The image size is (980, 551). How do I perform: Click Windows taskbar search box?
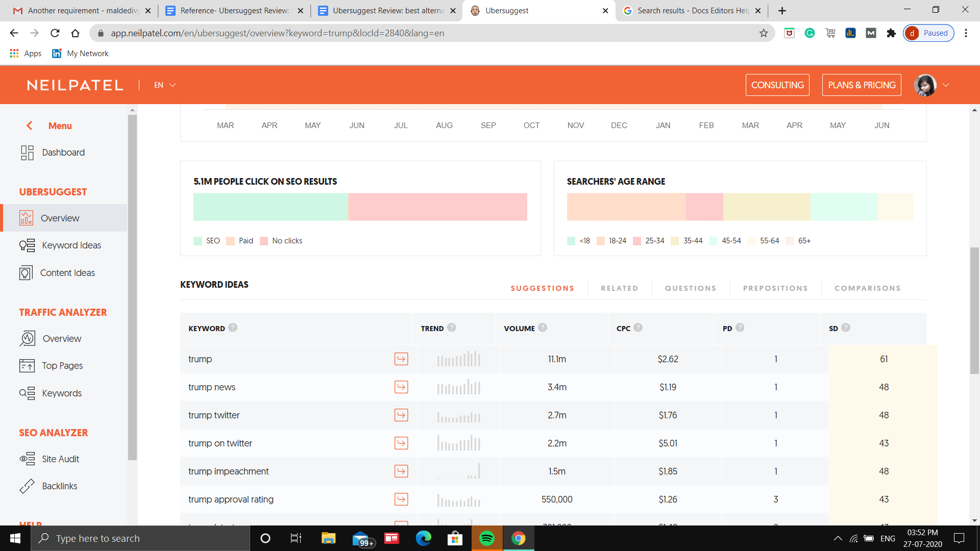pyautogui.click(x=140, y=538)
